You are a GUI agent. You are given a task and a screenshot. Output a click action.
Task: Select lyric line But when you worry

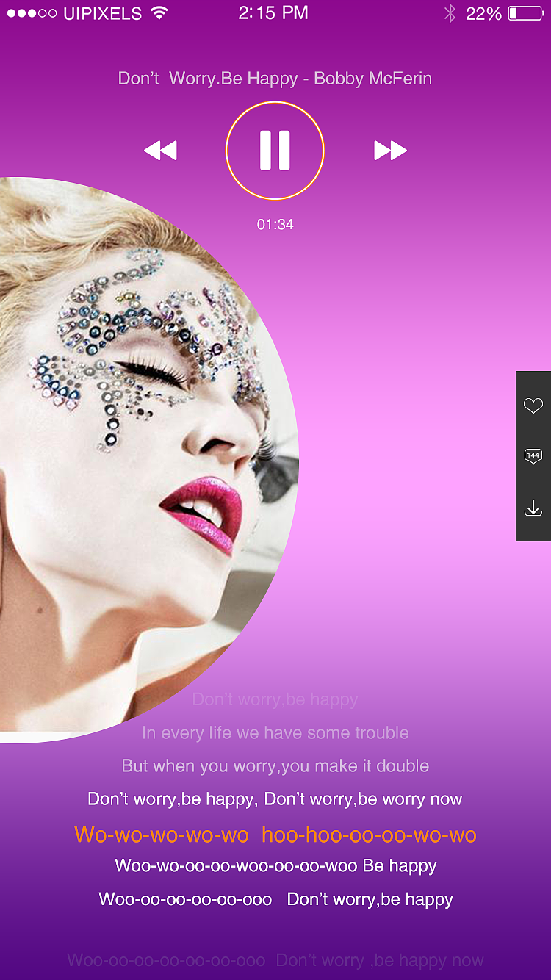point(275,766)
